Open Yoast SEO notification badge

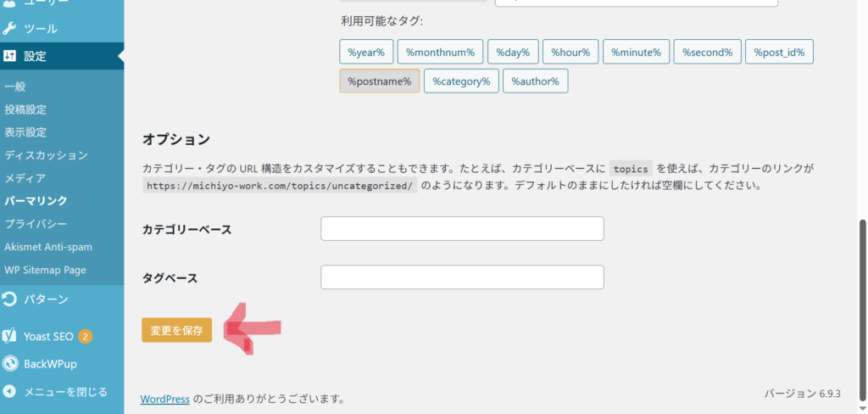click(x=86, y=336)
